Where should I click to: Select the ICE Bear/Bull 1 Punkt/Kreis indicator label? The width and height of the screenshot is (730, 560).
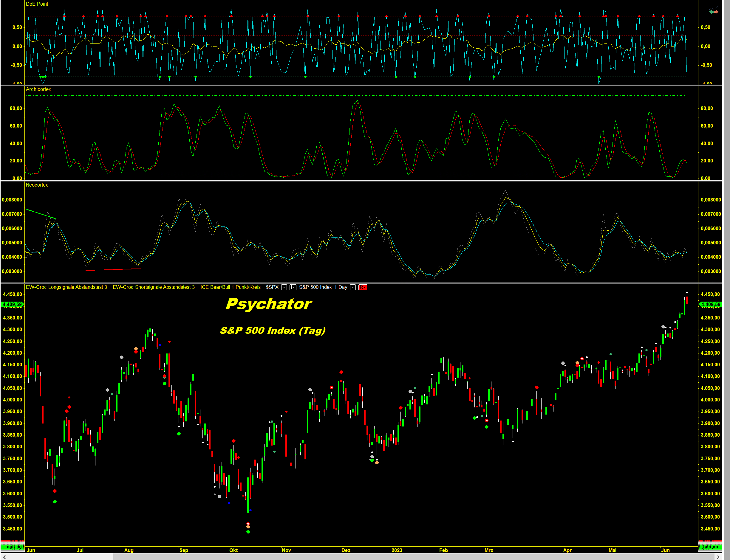coord(231,287)
